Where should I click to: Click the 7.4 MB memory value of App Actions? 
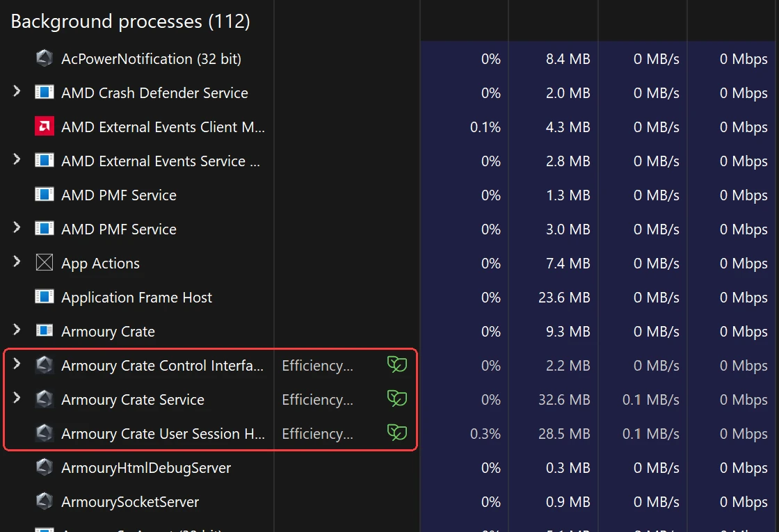[568, 264]
